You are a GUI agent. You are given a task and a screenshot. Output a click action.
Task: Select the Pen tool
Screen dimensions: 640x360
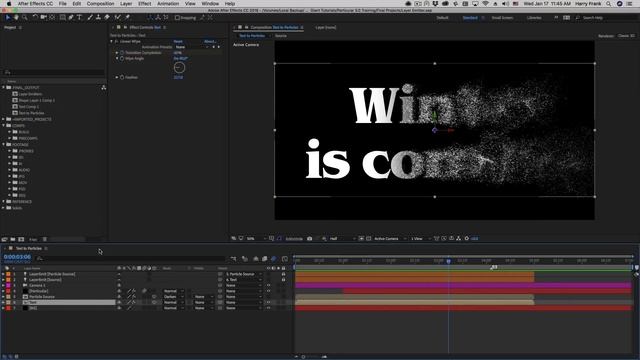[x=71, y=18]
